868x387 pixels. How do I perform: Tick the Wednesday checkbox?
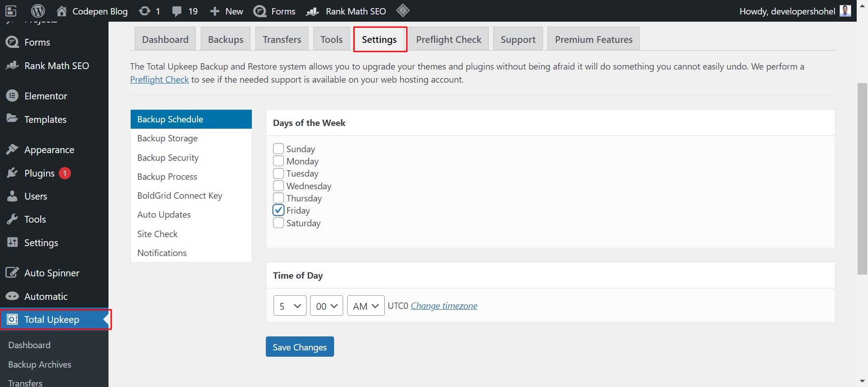[278, 186]
